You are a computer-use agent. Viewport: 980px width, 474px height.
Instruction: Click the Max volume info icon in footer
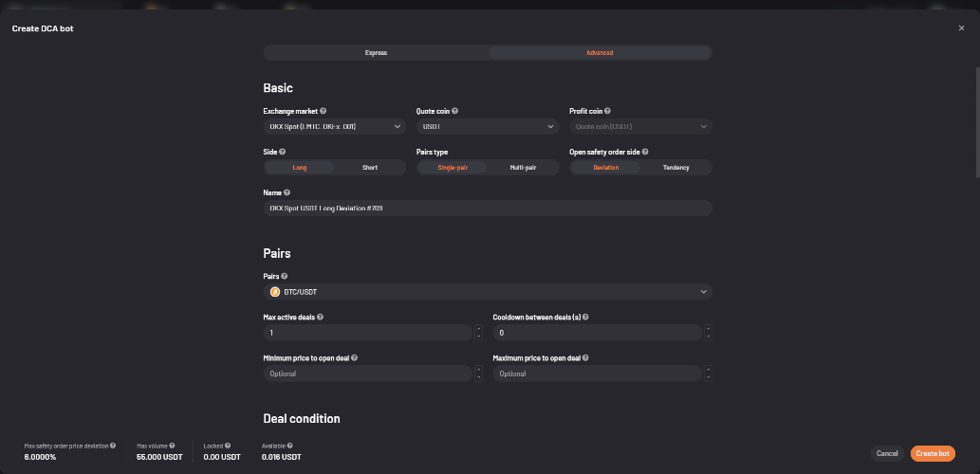click(x=172, y=446)
